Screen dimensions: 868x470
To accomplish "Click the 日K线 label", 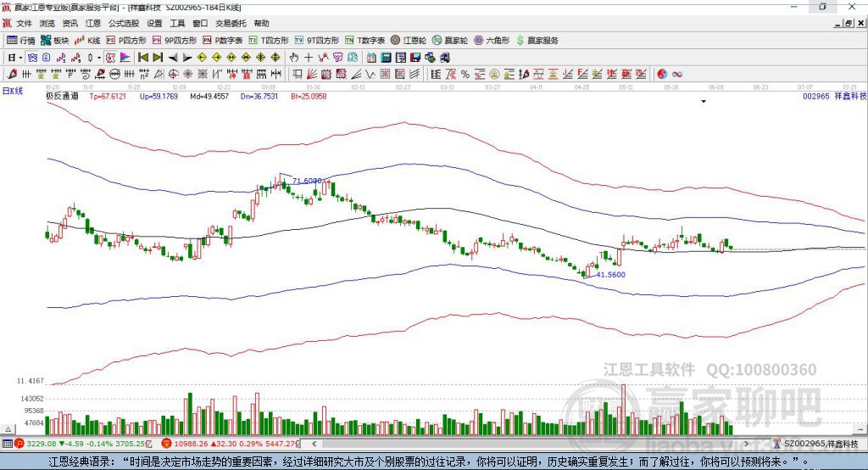I will coord(13,91).
